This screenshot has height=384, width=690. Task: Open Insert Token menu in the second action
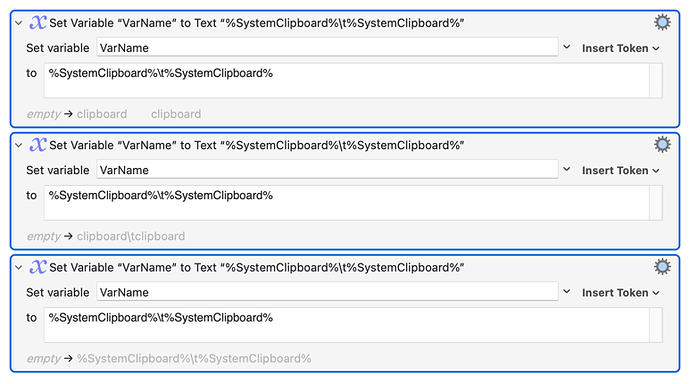click(620, 170)
